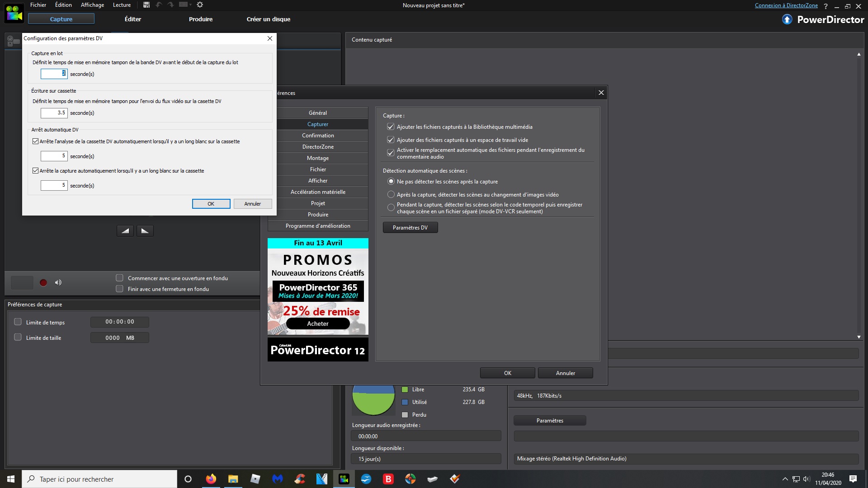Click the red record button
The width and height of the screenshot is (868, 488).
(43, 283)
